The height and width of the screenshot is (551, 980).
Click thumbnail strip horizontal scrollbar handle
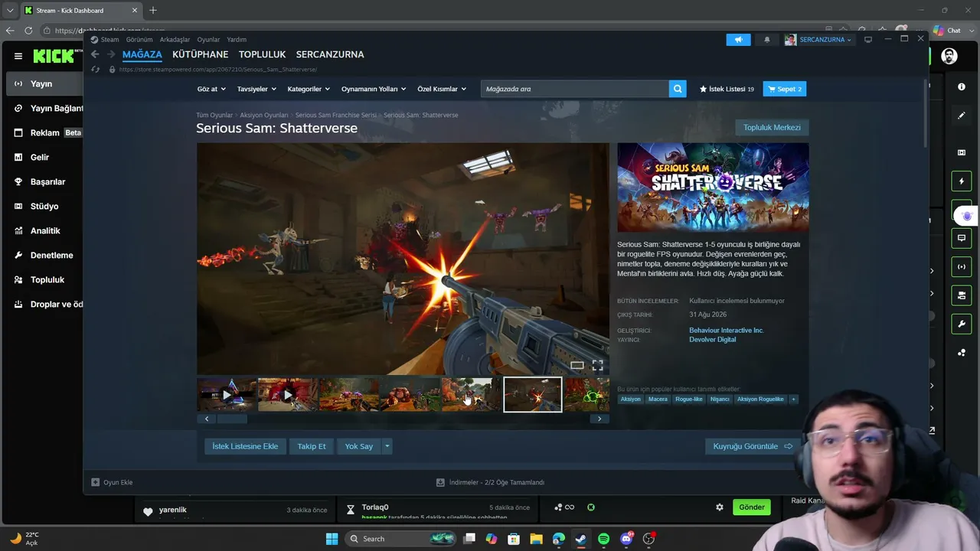click(232, 419)
